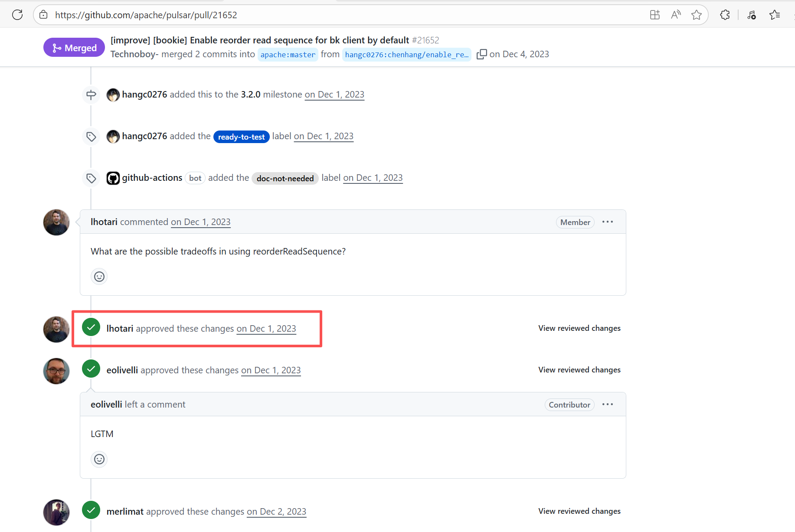Screen dimensions: 795x532
Task: Open the read aloud icon in address bar
Action: [x=676, y=15]
